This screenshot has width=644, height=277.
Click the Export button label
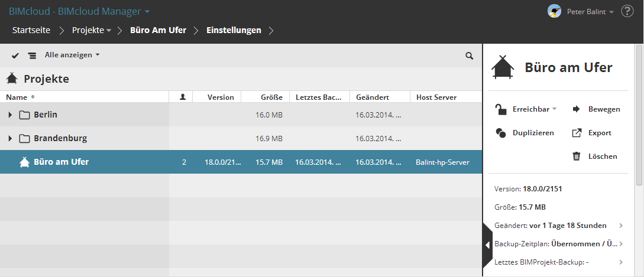[x=600, y=133]
